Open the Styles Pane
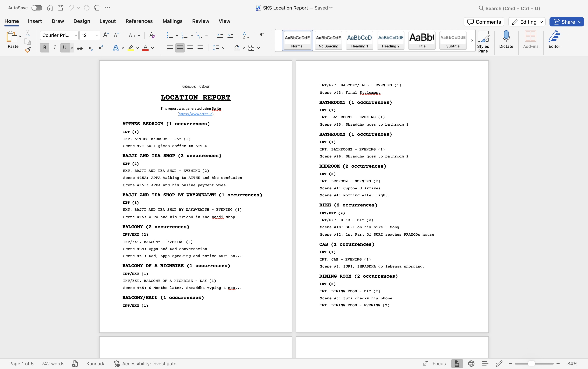This screenshot has height=369, width=588. 483,41
